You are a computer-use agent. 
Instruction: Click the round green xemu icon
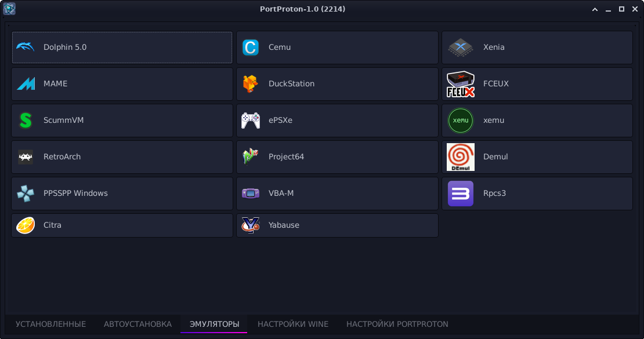461,121
